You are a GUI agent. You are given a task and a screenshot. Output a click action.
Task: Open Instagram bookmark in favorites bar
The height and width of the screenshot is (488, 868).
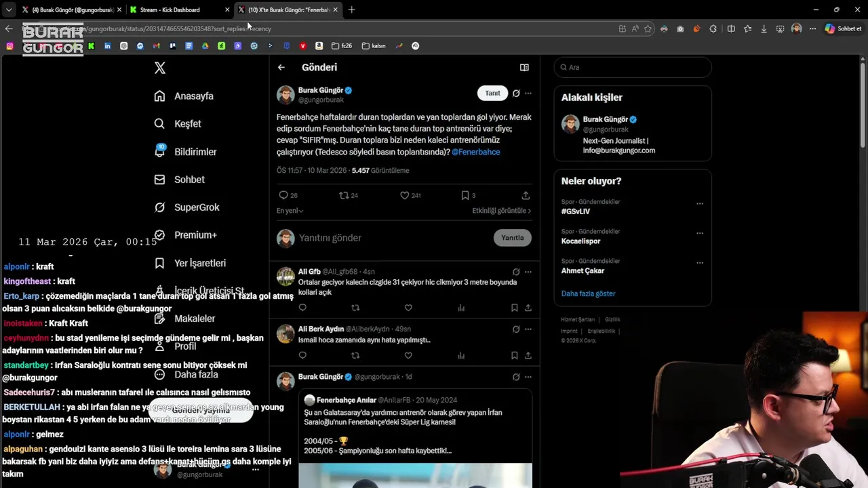click(9, 46)
